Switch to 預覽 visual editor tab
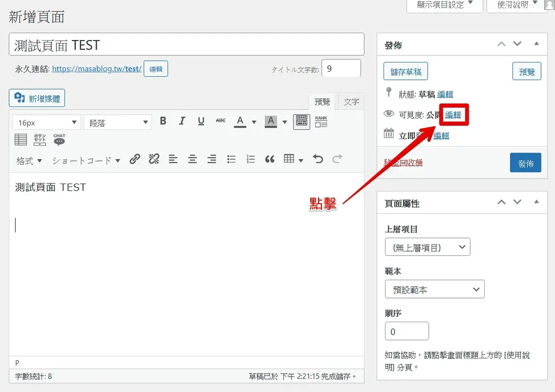This screenshot has height=392, width=555. click(x=322, y=102)
